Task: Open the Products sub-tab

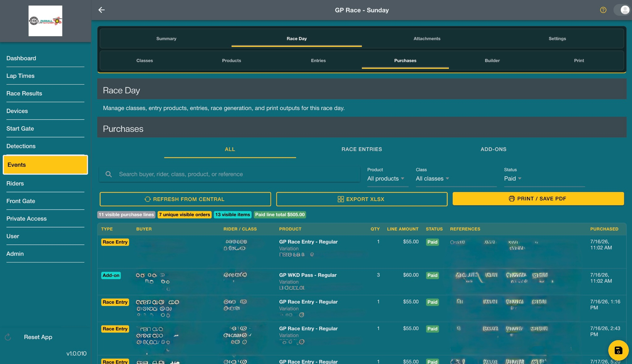Action: pyautogui.click(x=231, y=61)
